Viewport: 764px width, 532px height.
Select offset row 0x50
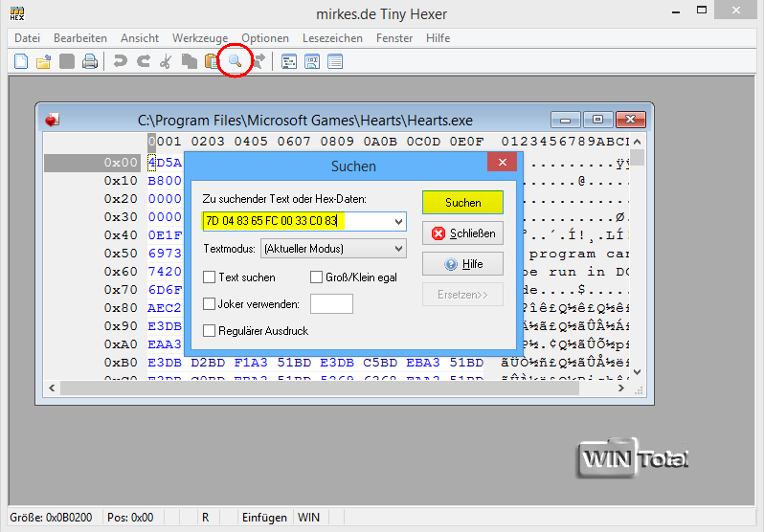tap(121, 254)
